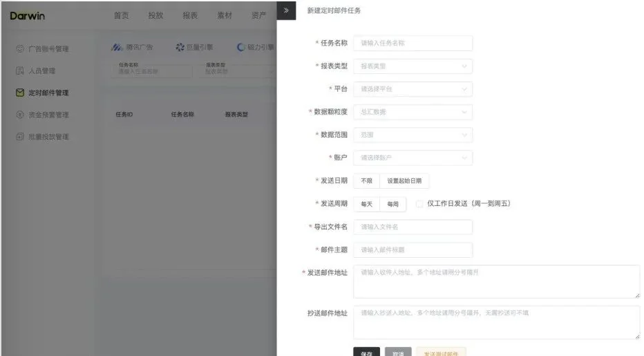Tick the 仅工作日发送 checkbox

click(419, 203)
